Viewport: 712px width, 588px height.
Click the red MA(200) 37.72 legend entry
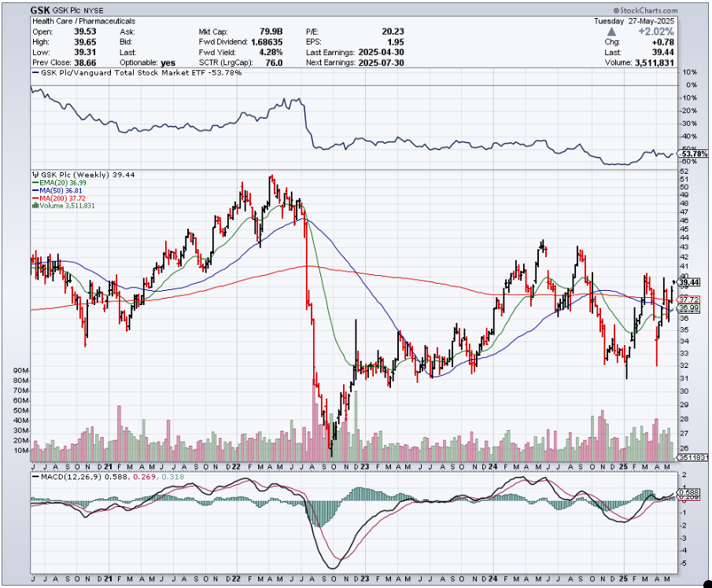click(x=59, y=198)
